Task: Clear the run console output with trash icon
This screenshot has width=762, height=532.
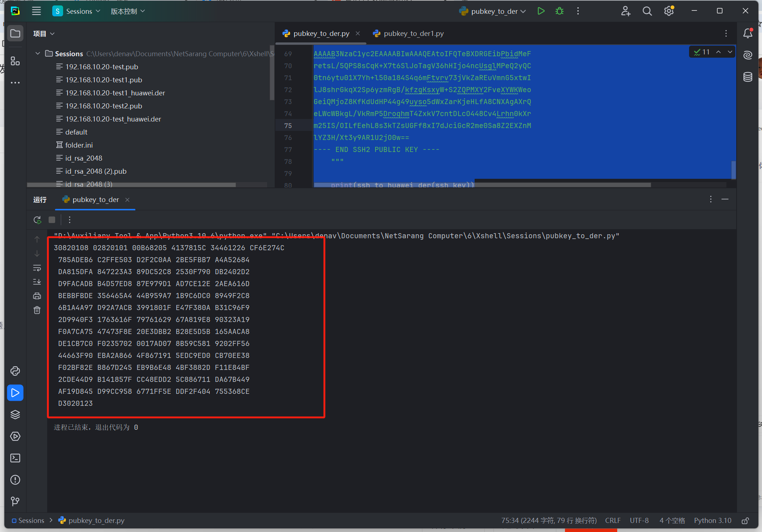Action: tap(37, 310)
